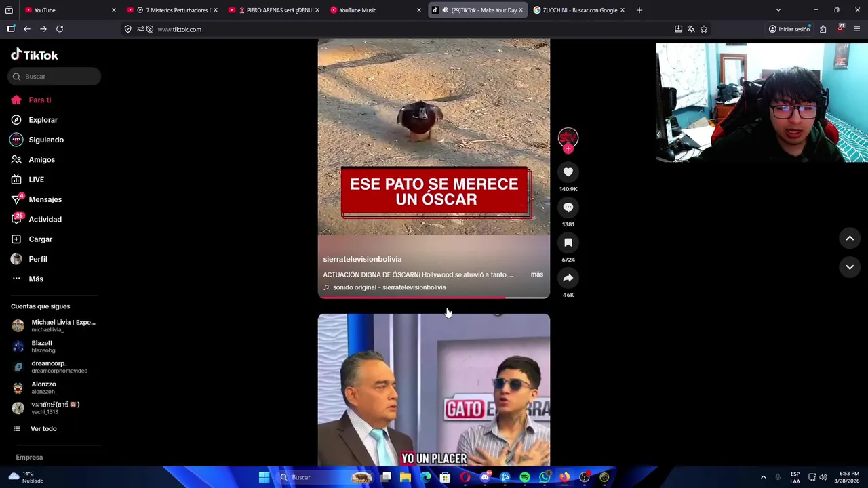This screenshot has height=488, width=868.
Task: Open Mensajes inbox
Action: 35,199
